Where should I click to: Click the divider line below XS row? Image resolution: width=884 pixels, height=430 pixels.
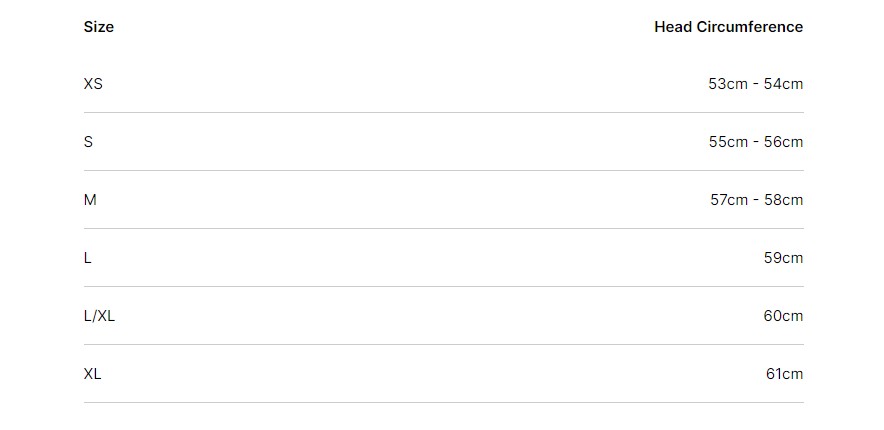444,113
